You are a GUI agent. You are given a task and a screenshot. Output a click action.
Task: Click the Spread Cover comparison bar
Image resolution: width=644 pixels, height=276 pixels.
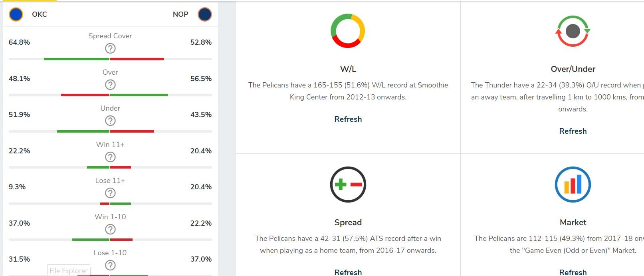[110, 59]
